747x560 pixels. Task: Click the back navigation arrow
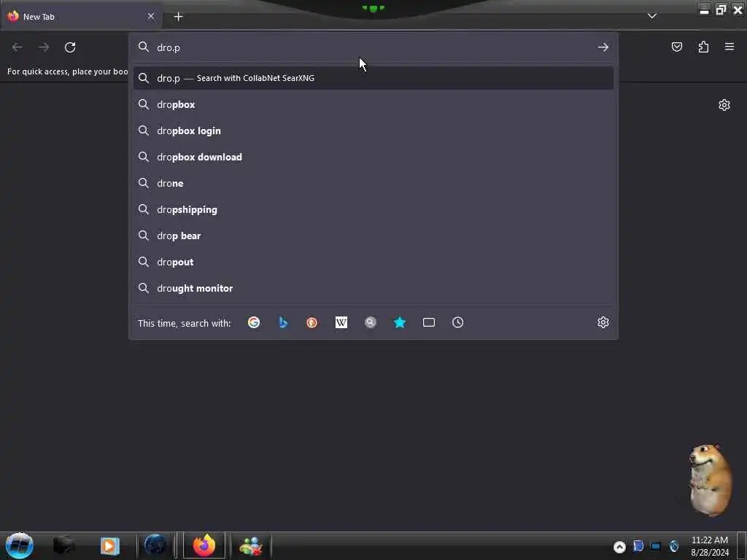coord(18,47)
